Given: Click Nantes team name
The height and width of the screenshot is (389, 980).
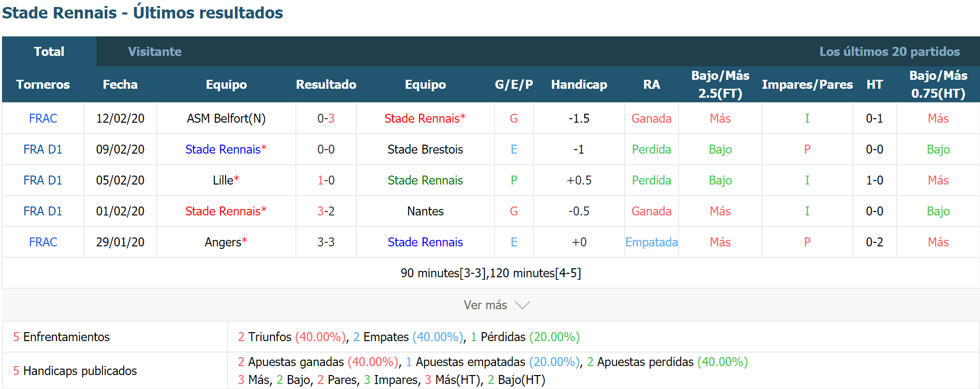Looking at the screenshot, I should [x=425, y=211].
